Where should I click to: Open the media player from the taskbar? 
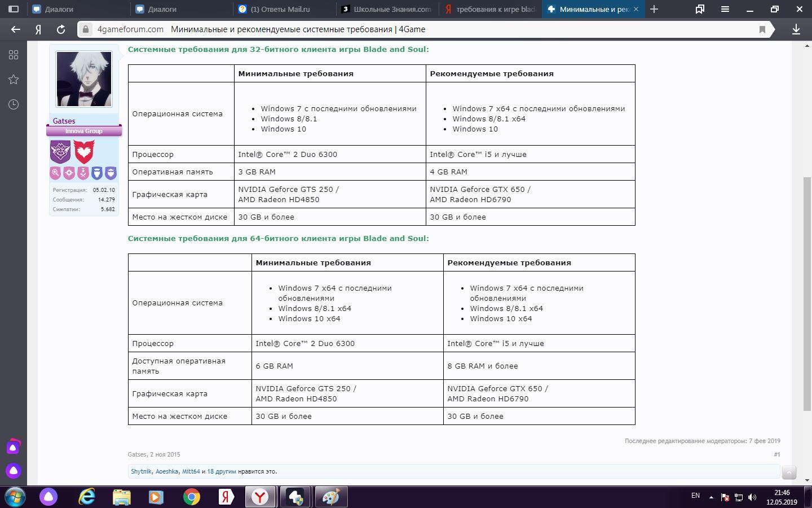tap(156, 497)
